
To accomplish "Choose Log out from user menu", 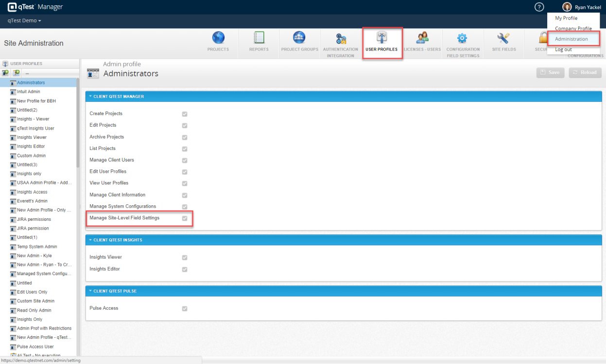I will [563, 50].
